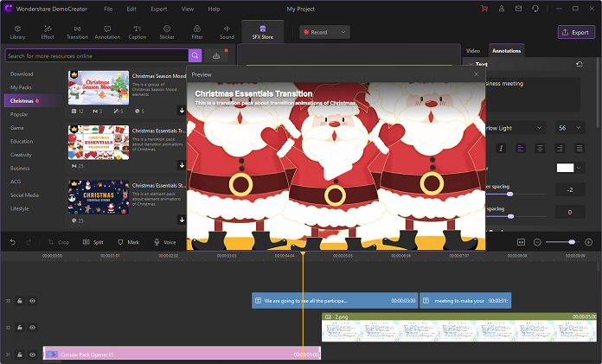Open the Sound panel

tap(227, 32)
